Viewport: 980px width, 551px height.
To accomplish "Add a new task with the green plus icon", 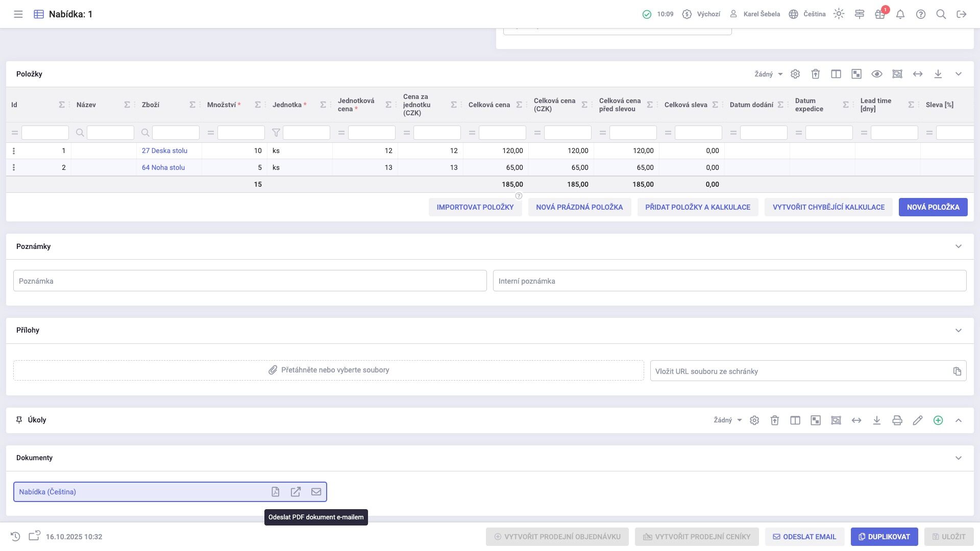I will click(938, 420).
